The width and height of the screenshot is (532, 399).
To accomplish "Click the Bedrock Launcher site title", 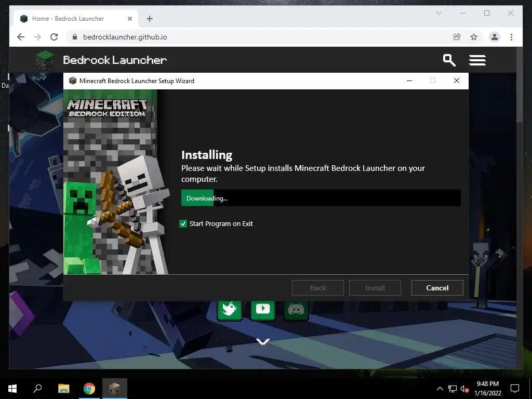I will [x=115, y=60].
